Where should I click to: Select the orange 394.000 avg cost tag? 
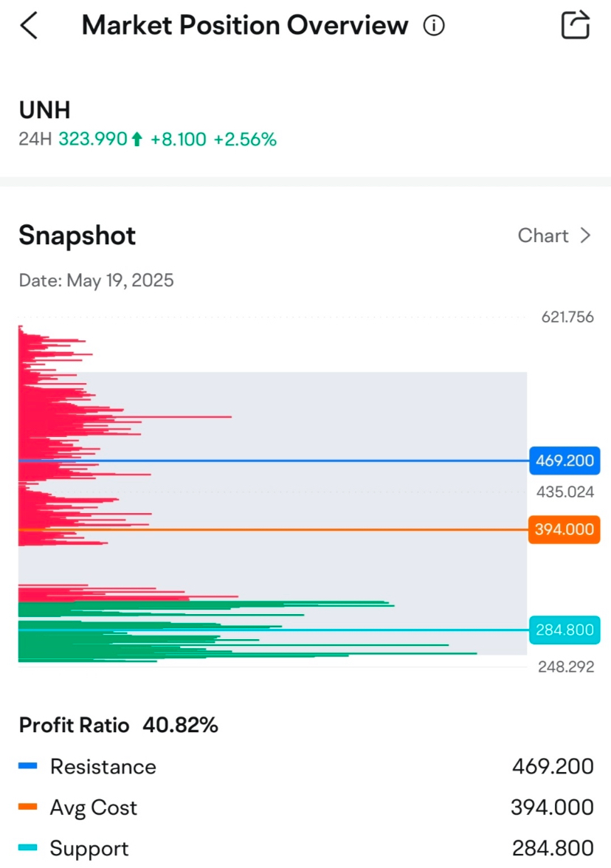(x=565, y=530)
